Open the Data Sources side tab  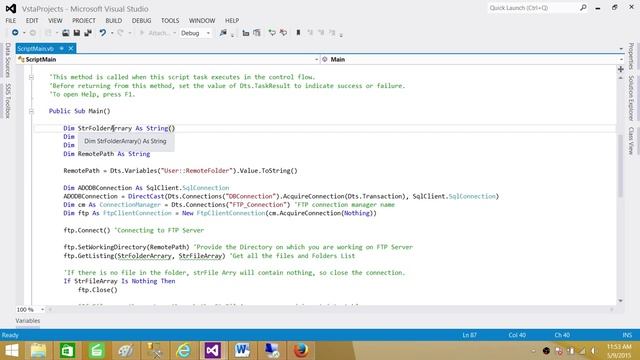[8, 60]
